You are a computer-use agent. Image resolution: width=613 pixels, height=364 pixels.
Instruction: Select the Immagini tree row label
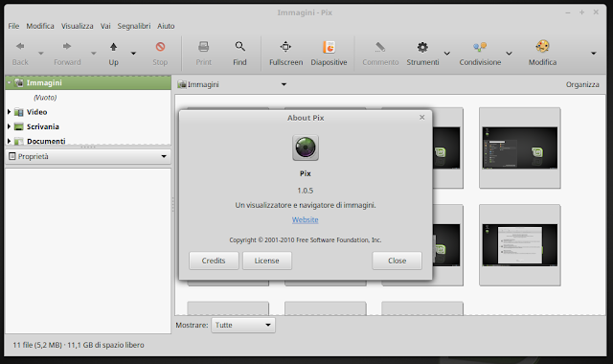(44, 83)
